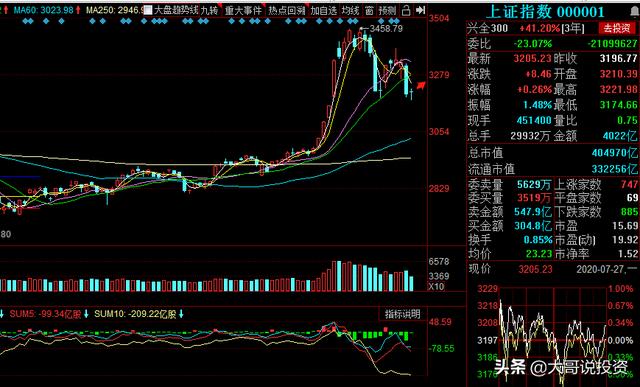
Task: Open the 重大事件 overlay
Action: tap(243, 10)
